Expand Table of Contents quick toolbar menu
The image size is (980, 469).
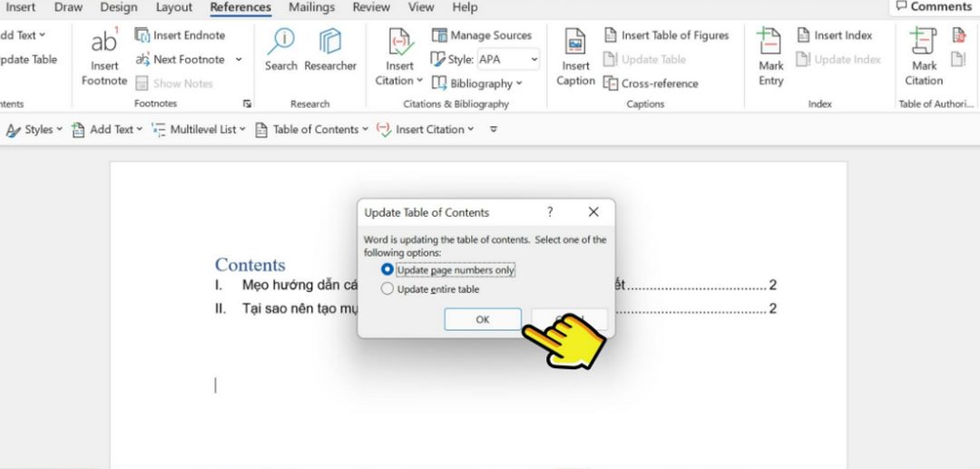point(311,130)
